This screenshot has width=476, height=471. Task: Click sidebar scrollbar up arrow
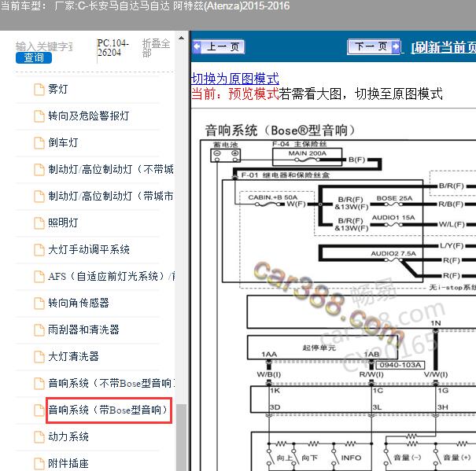pyautogui.click(x=181, y=39)
